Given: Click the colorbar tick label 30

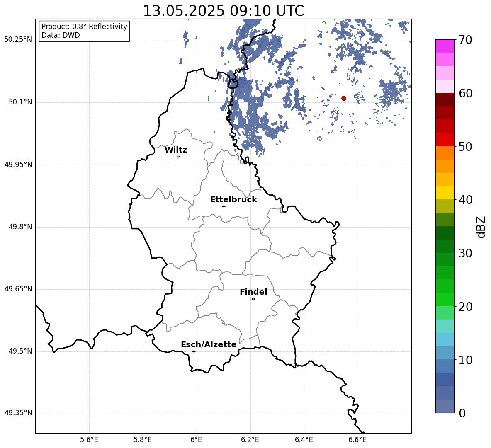Looking at the screenshot, I should click(465, 253).
